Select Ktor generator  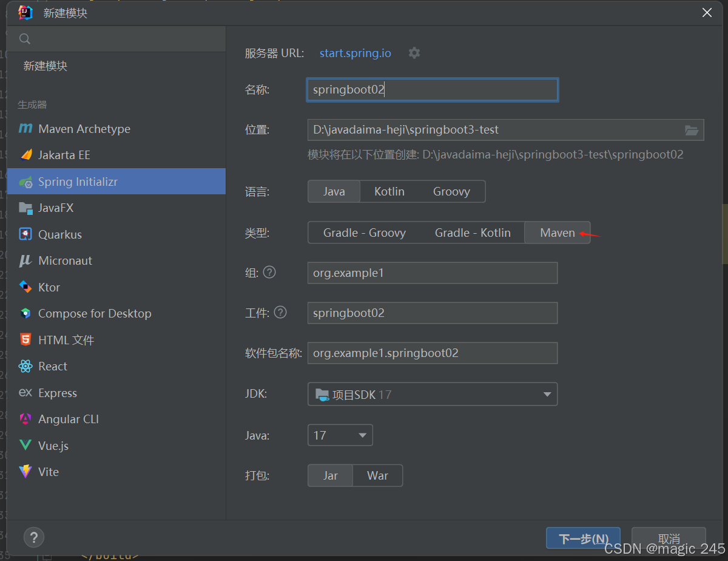point(116,287)
